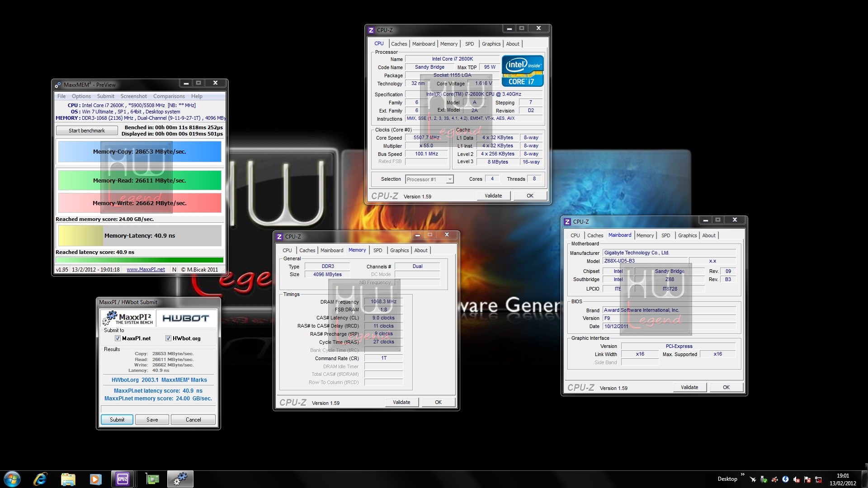Launch Internet Explorer from the taskbar
This screenshot has width=868, height=488.
tap(40, 479)
